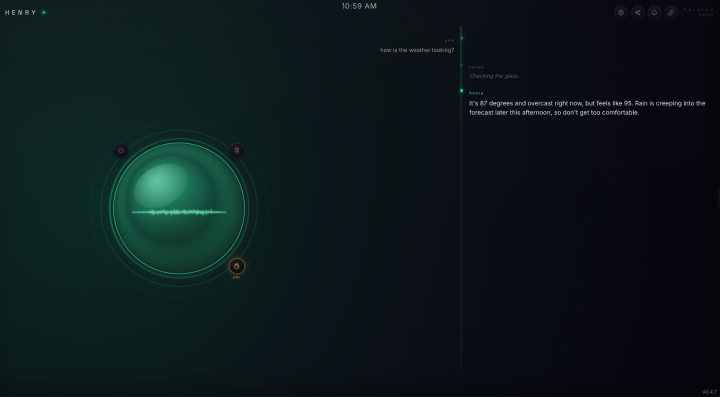This screenshot has height=397, width=720.
Task: Click the 'Checking the glass.' reflex line
Action: point(494,76)
